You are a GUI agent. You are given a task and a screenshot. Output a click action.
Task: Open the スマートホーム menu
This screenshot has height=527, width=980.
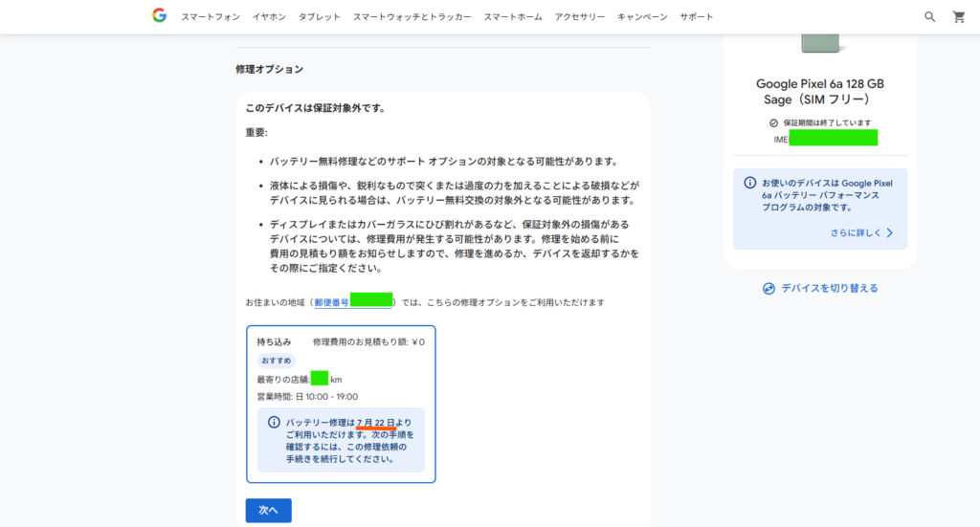click(x=513, y=17)
